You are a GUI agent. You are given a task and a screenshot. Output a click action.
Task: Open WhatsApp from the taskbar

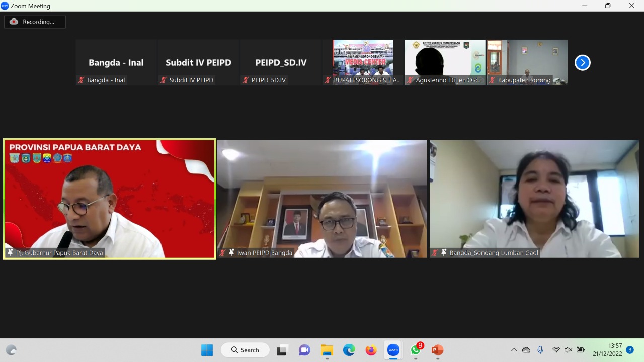[x=416, y=350]
